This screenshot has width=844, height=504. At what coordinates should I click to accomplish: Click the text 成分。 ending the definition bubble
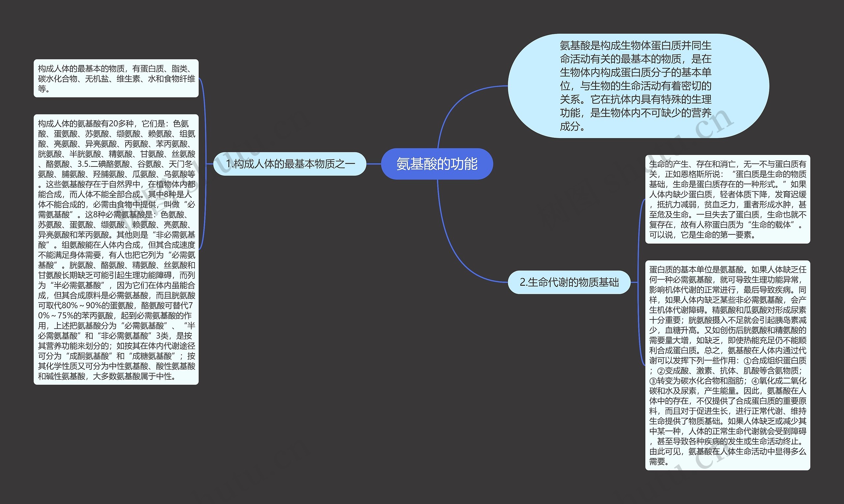[573, 126]
